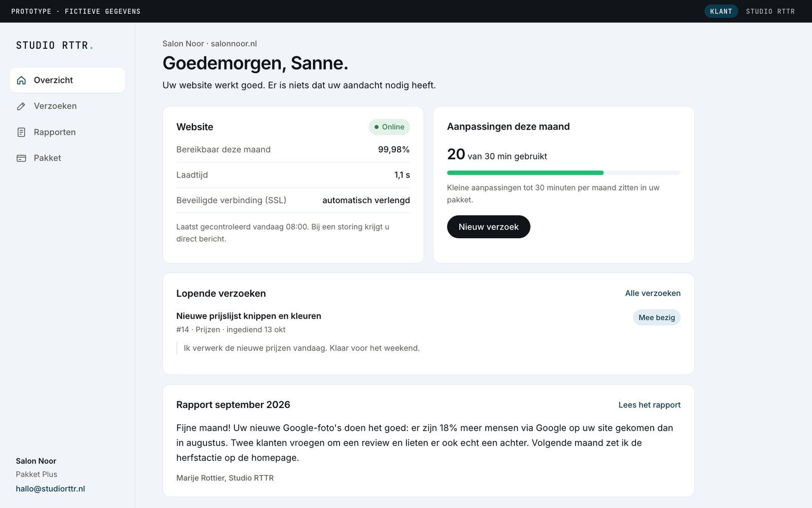Click Salon Noor name in sidebar footer
The height and width of the screenshot is (508, 812).
coord(36,461)
